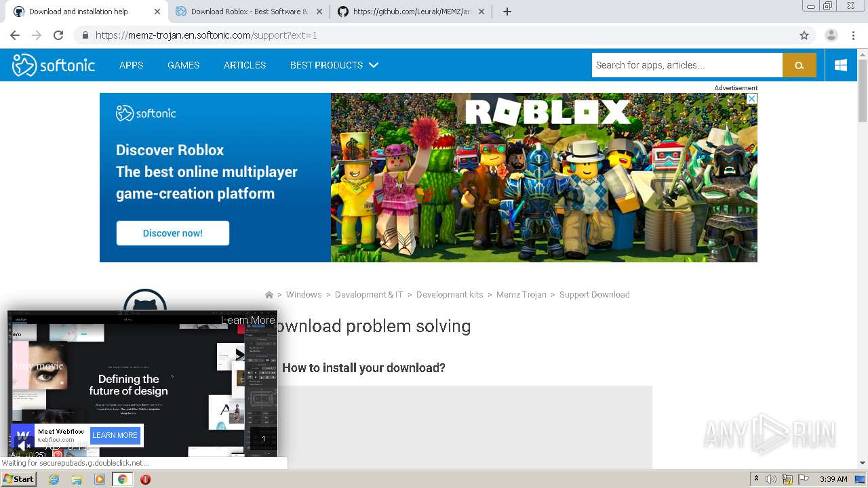
Task: Click the Softonic logo in header
Action: (x=54, y=65)
